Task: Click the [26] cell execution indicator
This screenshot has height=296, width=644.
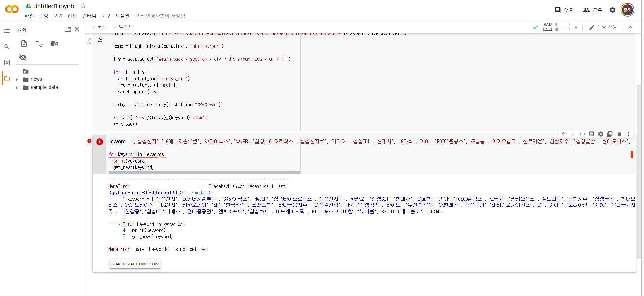Action: pyautogui.click(x=100, y=40)
